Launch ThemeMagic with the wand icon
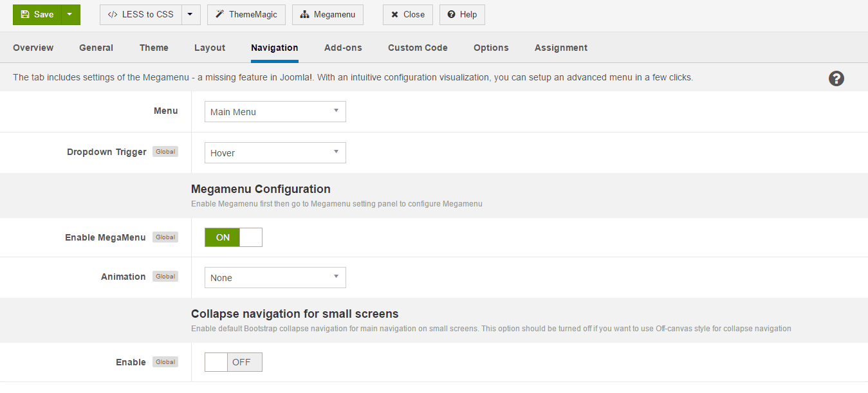The height and width of the screenshot is (393, 868). [246, 14]
